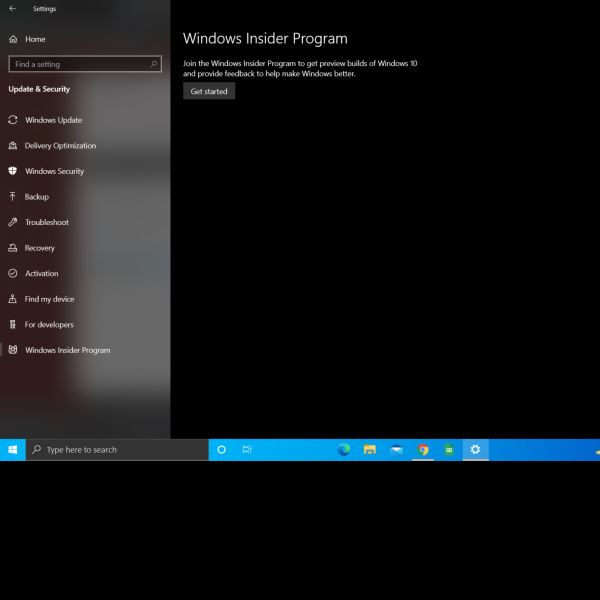Click the For developers icon
600x600 pixels.
click(x=13, y=324)
